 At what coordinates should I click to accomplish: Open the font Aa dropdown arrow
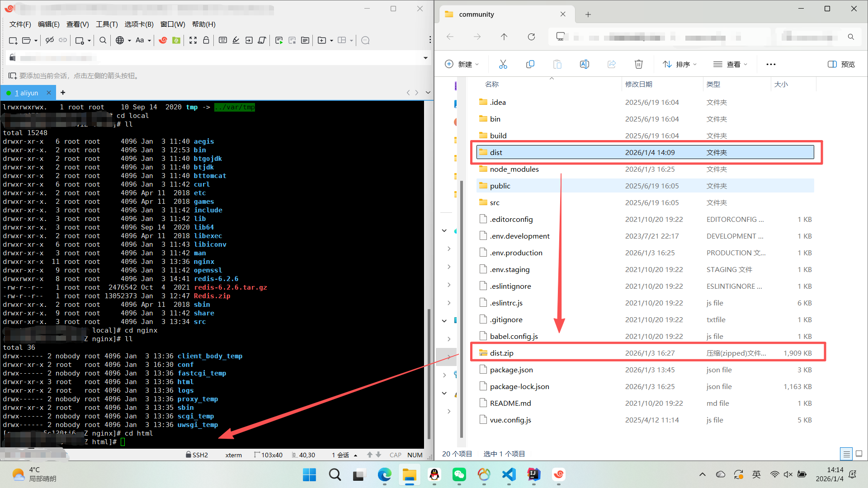(x=149, y=41)
